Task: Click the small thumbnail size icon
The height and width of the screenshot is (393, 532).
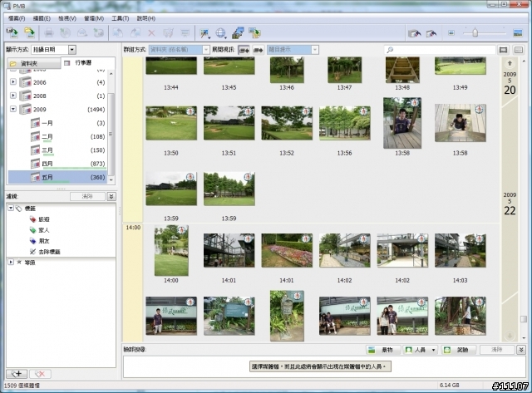Action: coord(451,33)
